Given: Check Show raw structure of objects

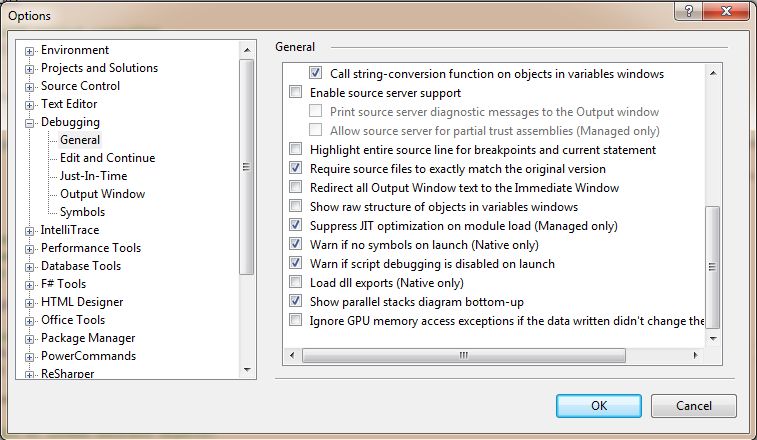Looking at the screenshot, I should 295,206.
